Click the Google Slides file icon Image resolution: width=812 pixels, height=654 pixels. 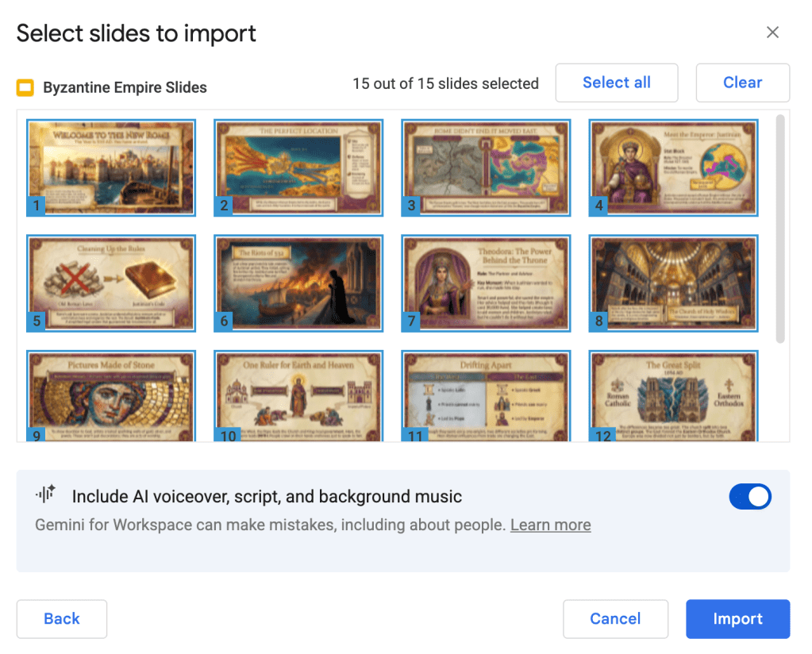25,87
